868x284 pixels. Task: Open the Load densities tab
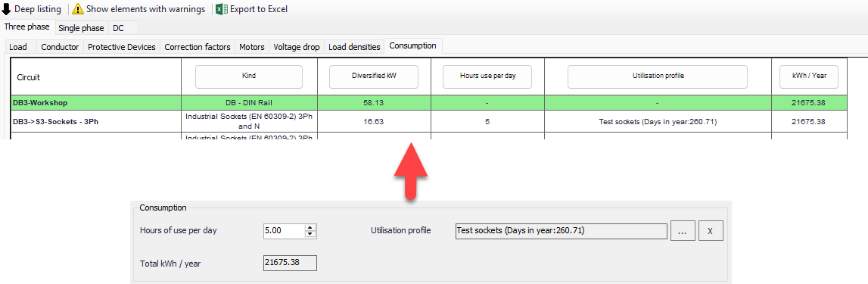[x=354, y=47]
